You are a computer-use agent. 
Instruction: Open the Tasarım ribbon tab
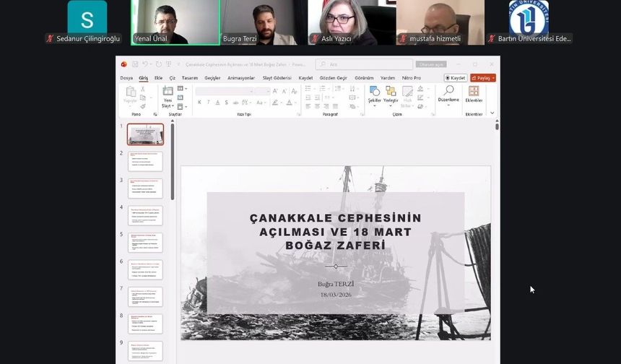point(190,77)
